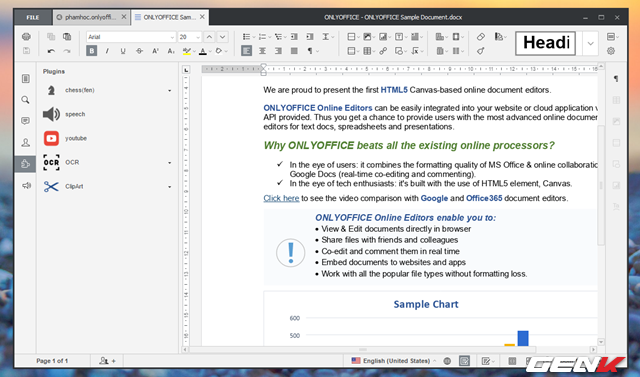Click the Paste icon in the toolbar
The image size is (640, 377).
67,37
